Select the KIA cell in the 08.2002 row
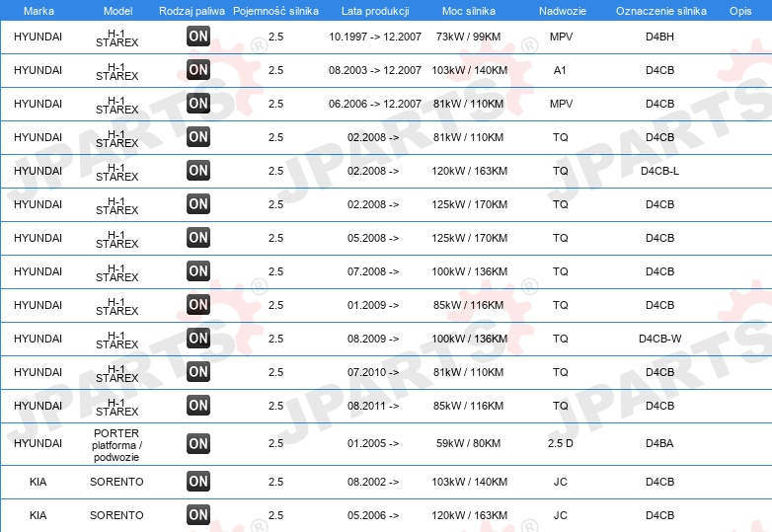 tap(38, 482)
